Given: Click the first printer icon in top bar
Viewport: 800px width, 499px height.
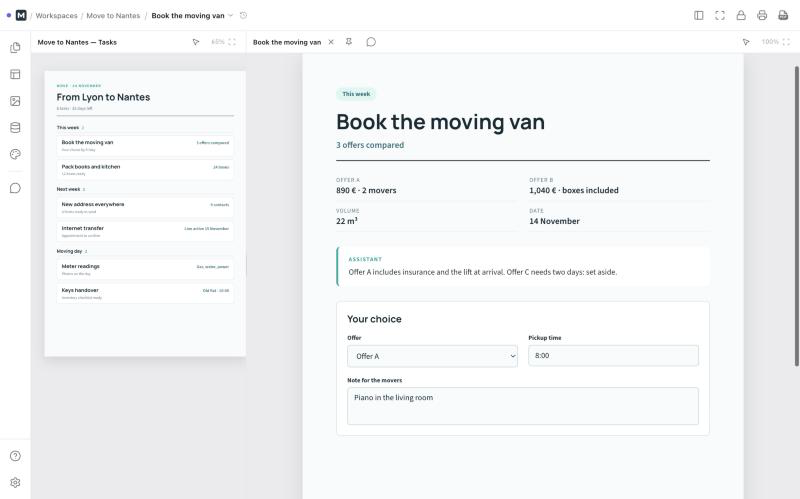Looking at the screenshot, I should pyautogui.click(x=762, y=15).
